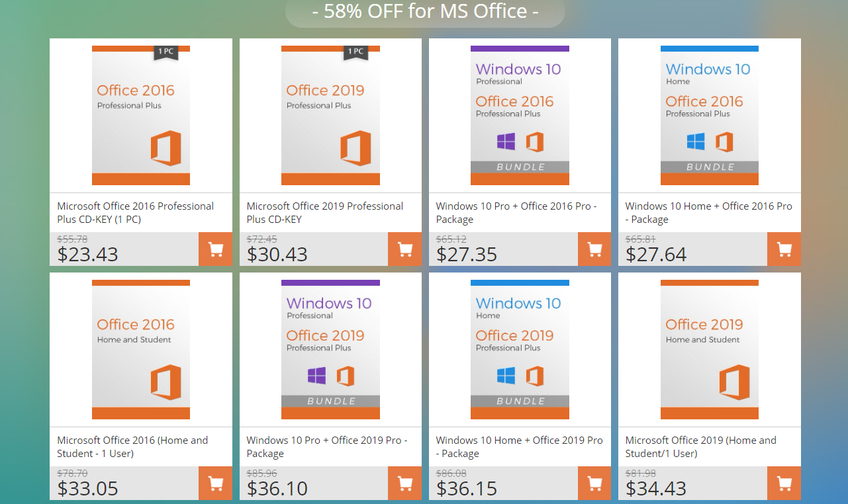
Task: Open Windows 10 Pro + Office 2016 Pro title
Action: tap(516, 212)
